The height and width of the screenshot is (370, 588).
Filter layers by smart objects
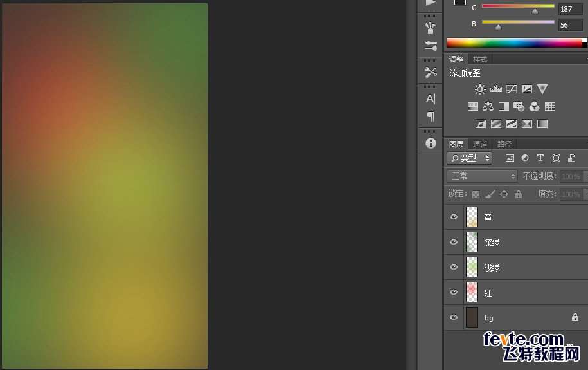571,158
